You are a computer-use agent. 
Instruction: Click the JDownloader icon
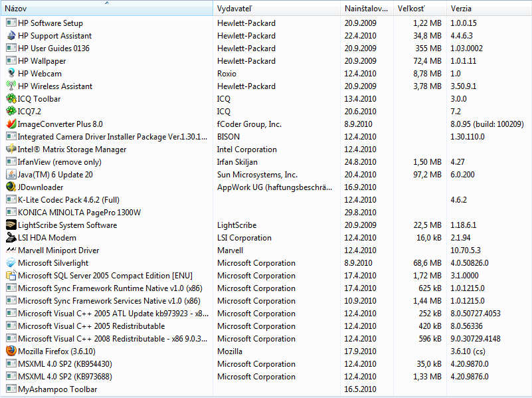pyautogui.click(x=11, y=187)
